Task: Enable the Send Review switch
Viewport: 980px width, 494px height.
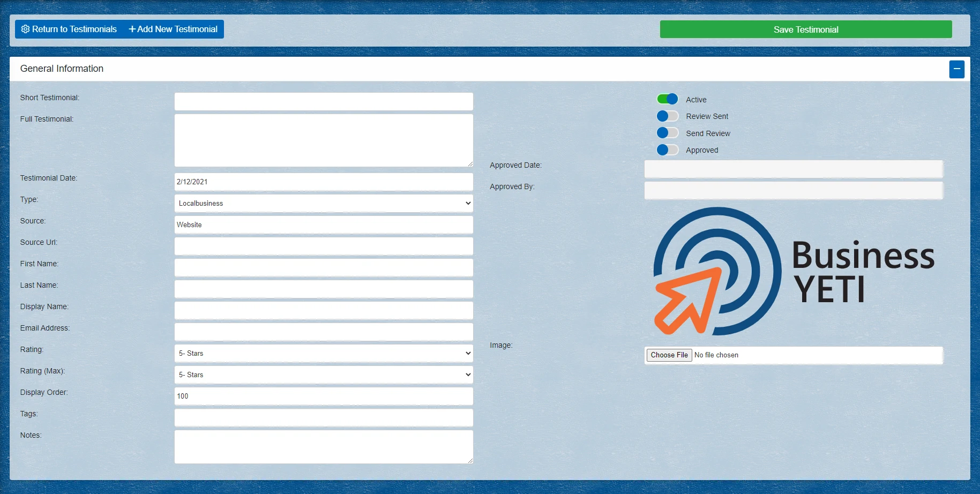Action: pyautogui.click(x=668, y=133)
